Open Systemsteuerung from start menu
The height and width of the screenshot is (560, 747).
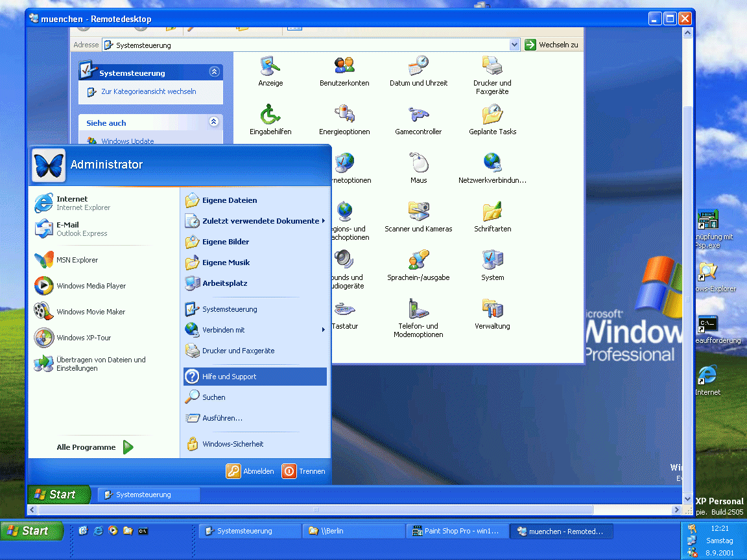(x=255, y=309)
